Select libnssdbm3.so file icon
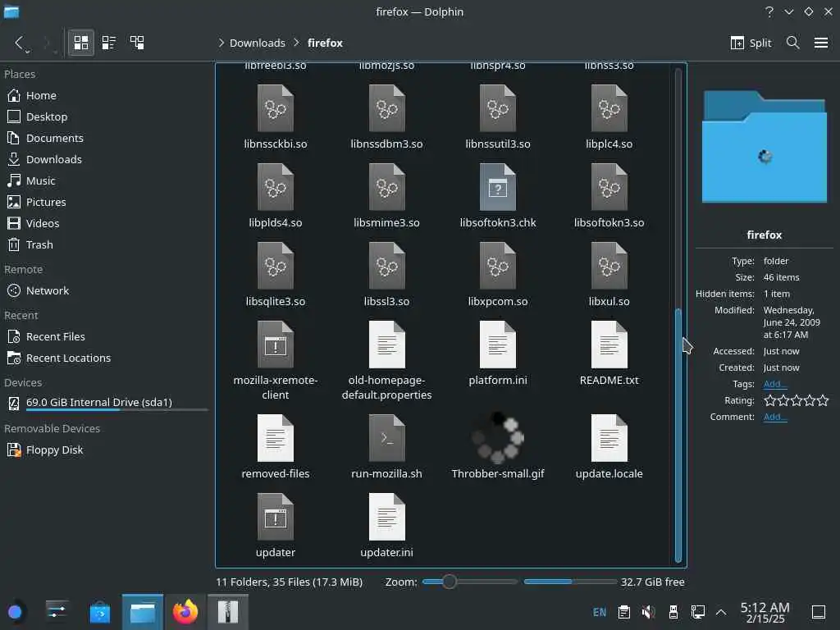 [x=387, y=108]
